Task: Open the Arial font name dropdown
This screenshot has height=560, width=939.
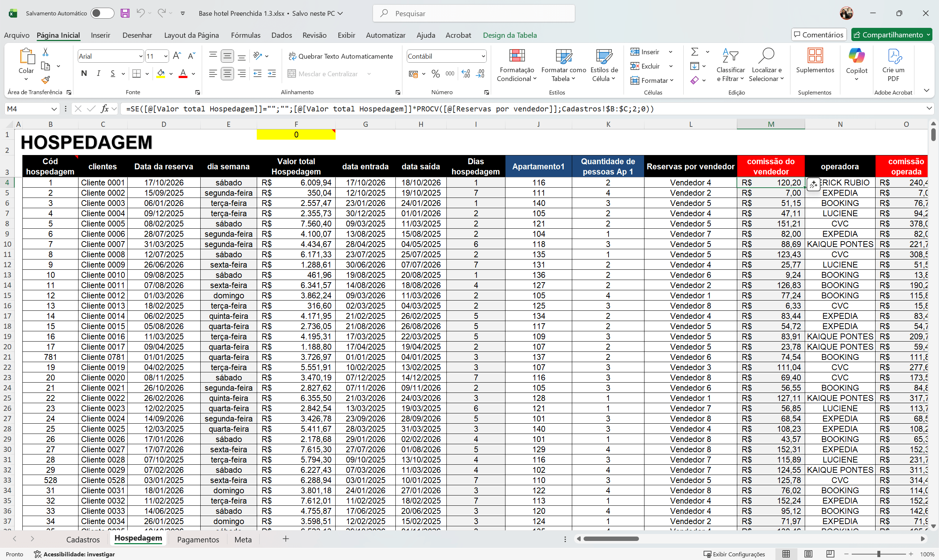Action: (x=141, y=56)
